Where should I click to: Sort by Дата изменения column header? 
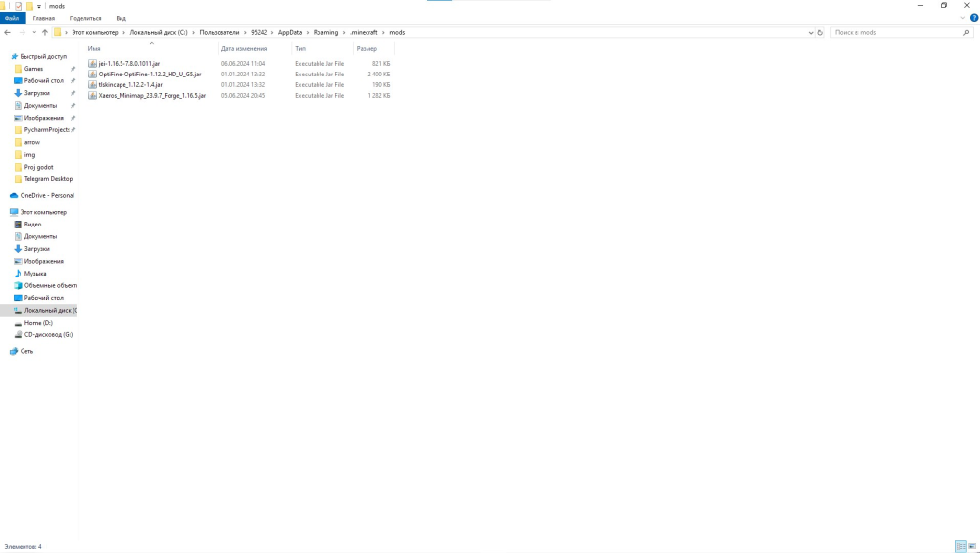[x=244, y=48]
